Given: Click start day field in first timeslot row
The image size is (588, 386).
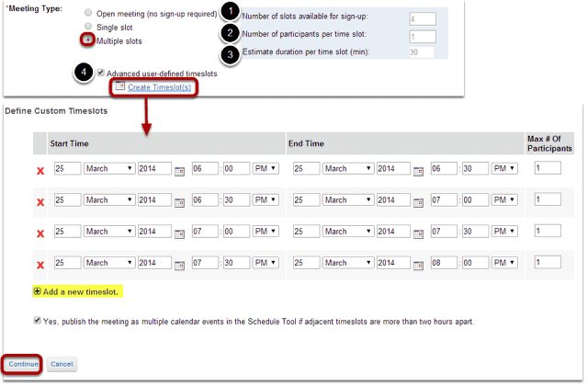Looking at the screenshot, I should point(67,168).
